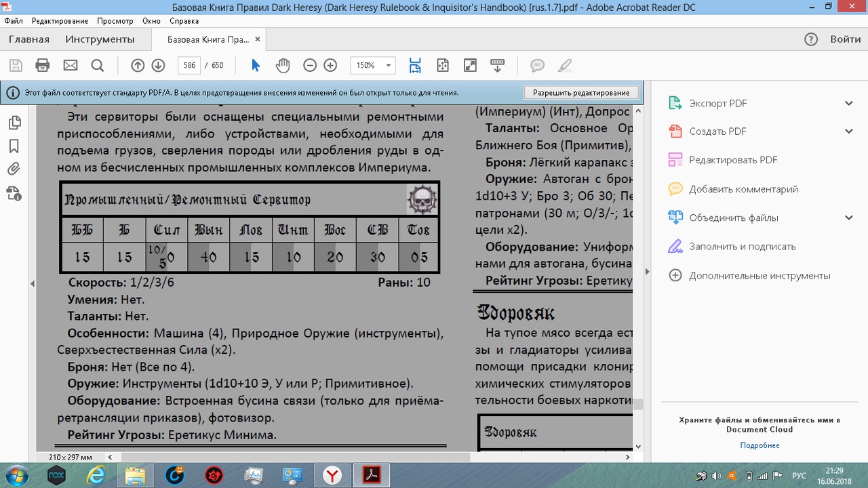
Task: Open Nox app from taskbar
Action: click(x=57, y=476)
